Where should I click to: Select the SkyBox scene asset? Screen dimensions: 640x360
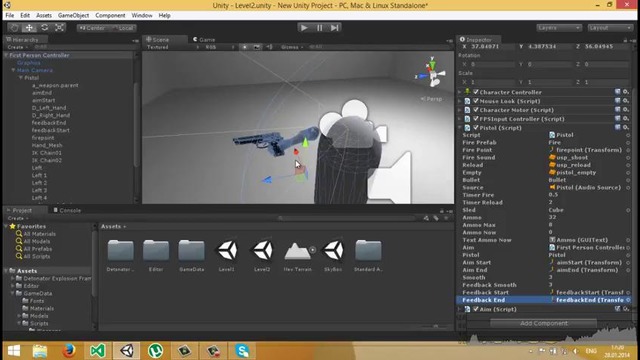click(x=333, y=255)
